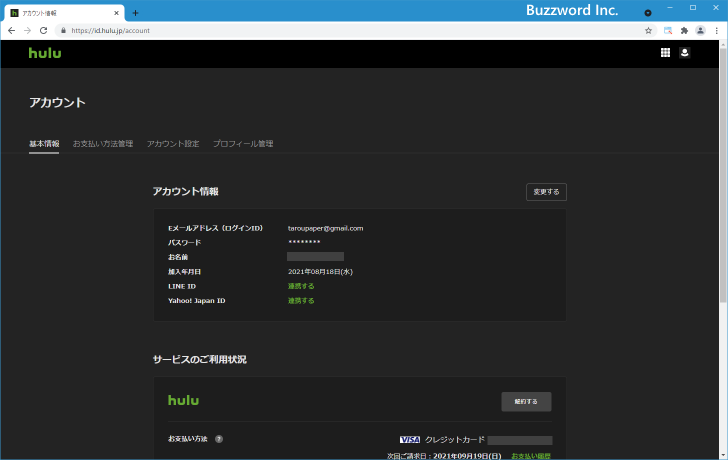Click the 2021年08月18日(水) join date

(320, 272)
